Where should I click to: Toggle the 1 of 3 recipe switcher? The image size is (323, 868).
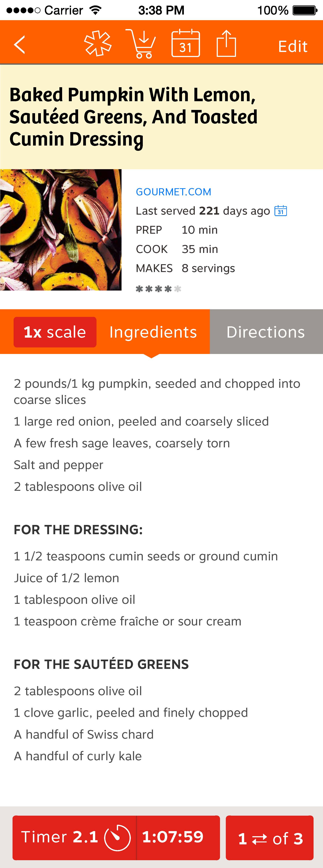pos(270,838)
